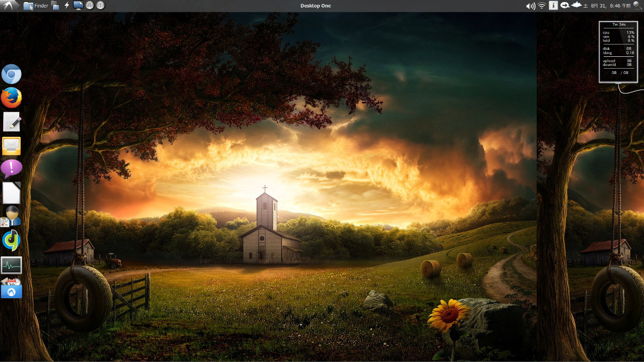The image size is (644, 362).
Task: Click the upload speed line in widget
Action: [618, 61]
